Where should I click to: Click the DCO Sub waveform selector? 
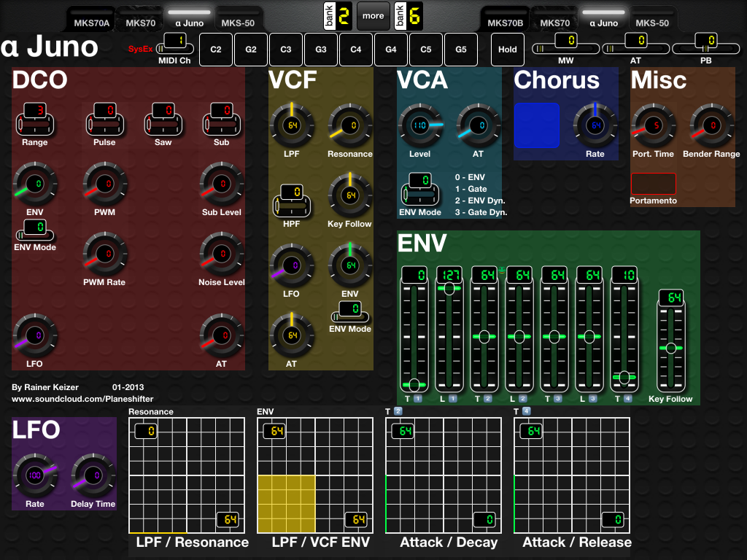(222, 119)
